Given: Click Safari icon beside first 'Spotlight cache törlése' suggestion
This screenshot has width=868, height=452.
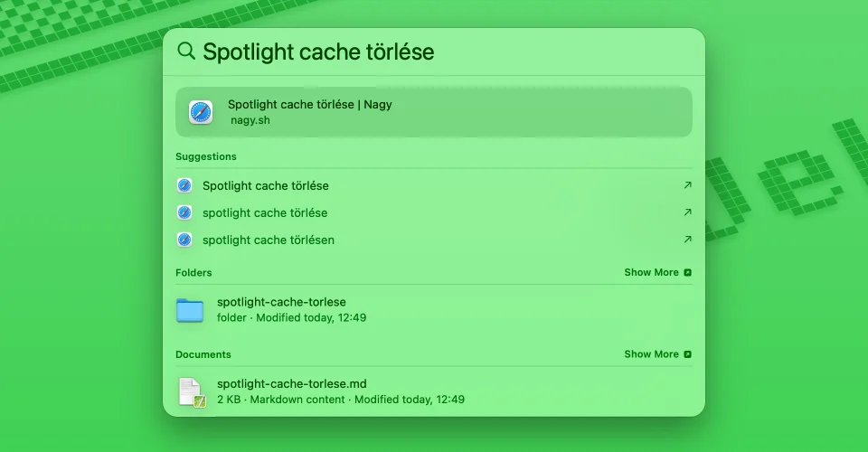Looking at the screenshot, I should click(x=184, y=185).
